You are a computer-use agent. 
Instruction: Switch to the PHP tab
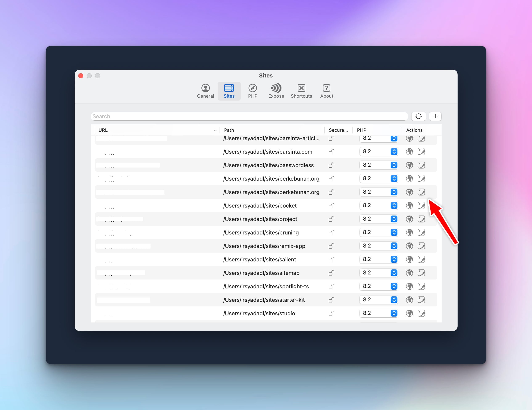(252, 91)
